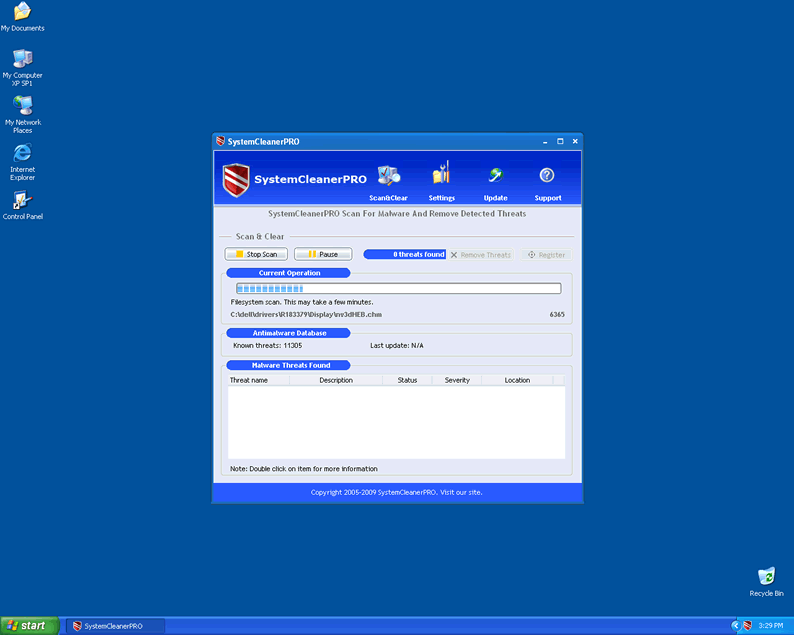
Task: Open the Settings tools icon
Action: coord(441,174)
